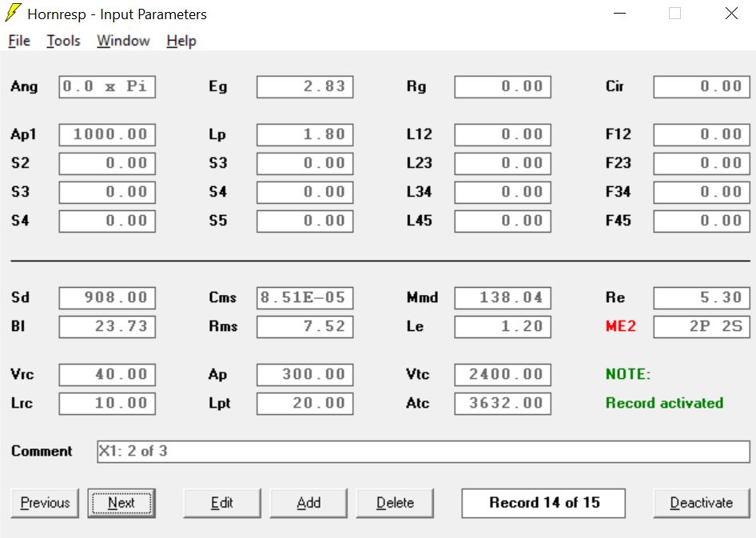756x538 pixels.
Task: Click the Vrc parameter label
Action: [x=22, y=374]
